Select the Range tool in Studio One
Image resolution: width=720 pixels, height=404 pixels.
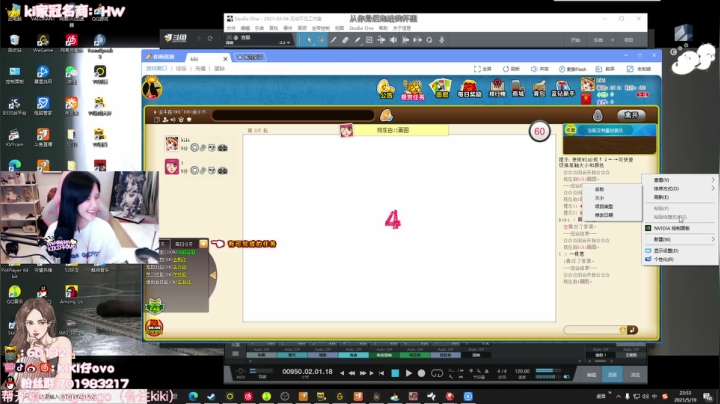(x=321, y=40)
